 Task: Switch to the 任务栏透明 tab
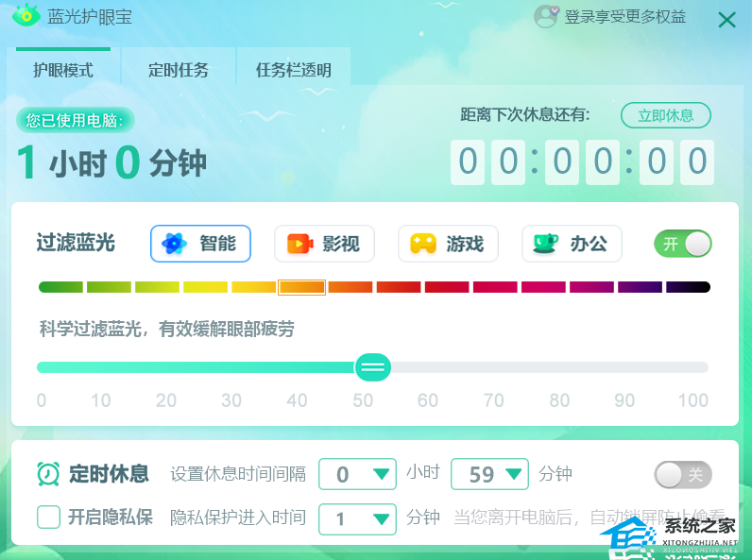[x=294, y=70]
